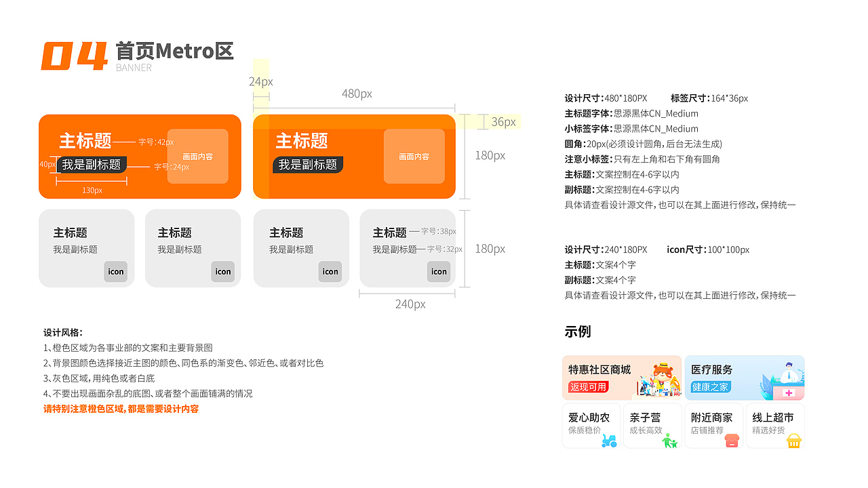Click the 设计风格: heading
Image resolution: width=868 pixels, height=488 pixels.
(x=63, y=332)
